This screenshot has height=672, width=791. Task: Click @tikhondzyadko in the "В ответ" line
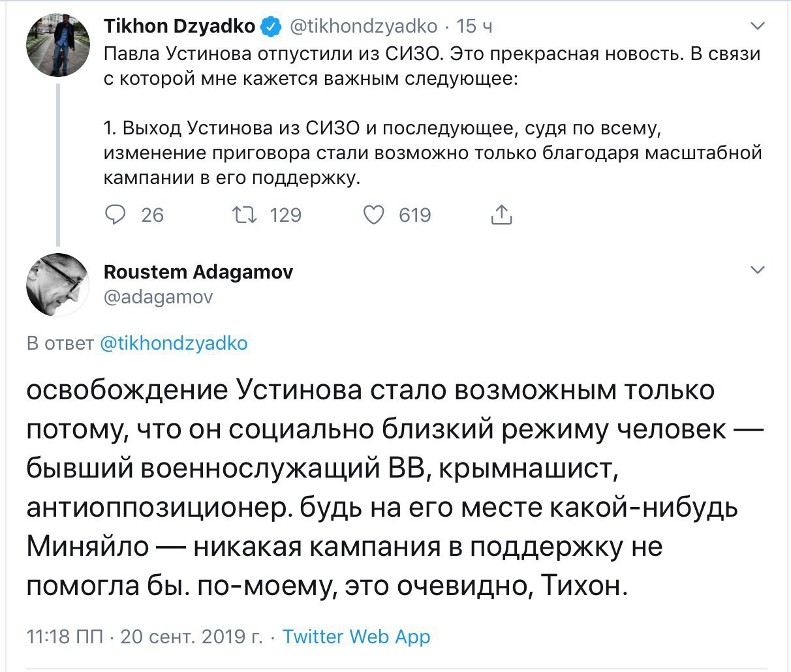174,343
